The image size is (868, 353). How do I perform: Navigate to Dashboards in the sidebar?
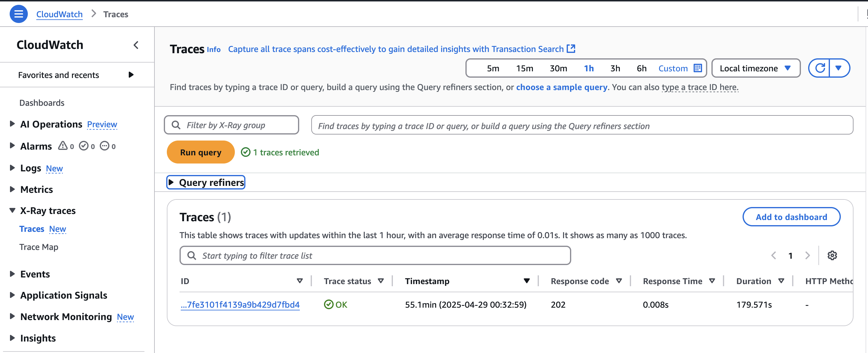(x=42, y=102)
